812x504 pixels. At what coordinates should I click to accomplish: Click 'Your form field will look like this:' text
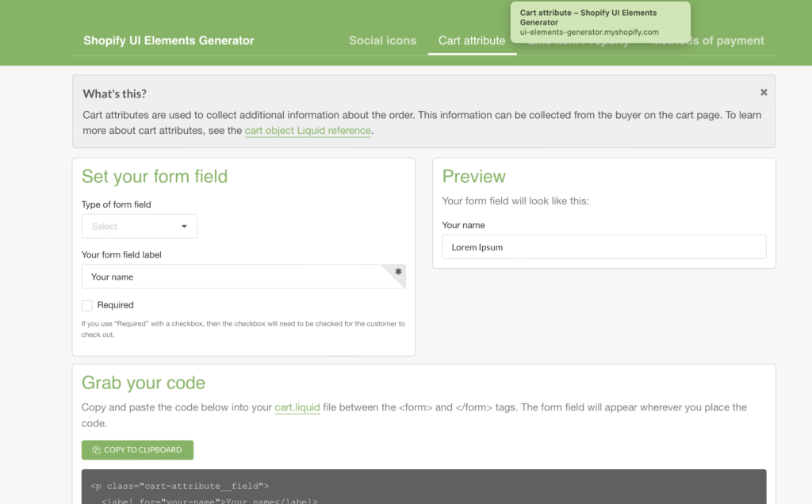coord(515,200)
